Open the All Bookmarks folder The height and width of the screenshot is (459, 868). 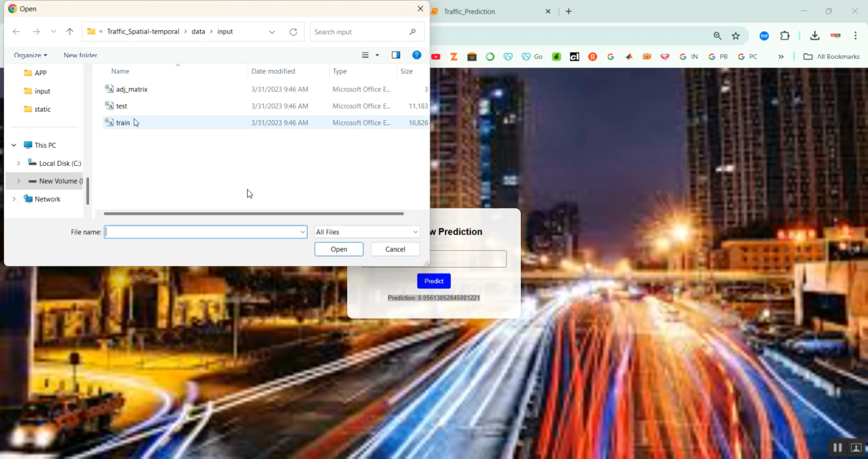(832, 57)
